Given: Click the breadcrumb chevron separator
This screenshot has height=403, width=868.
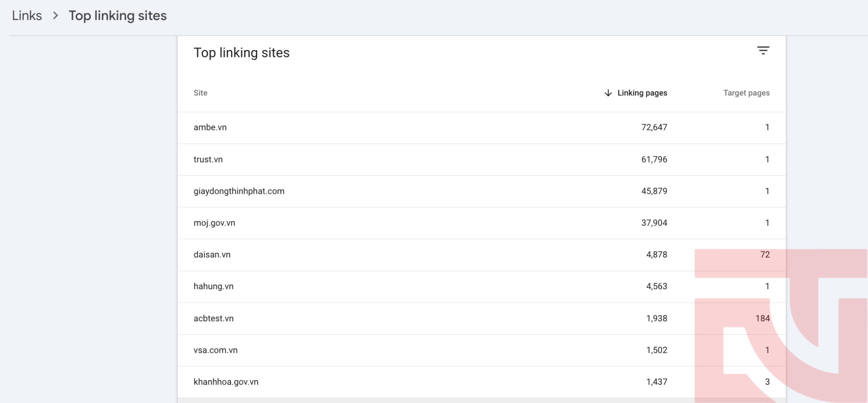Looking at the screenshot, I should coord(56,16).
